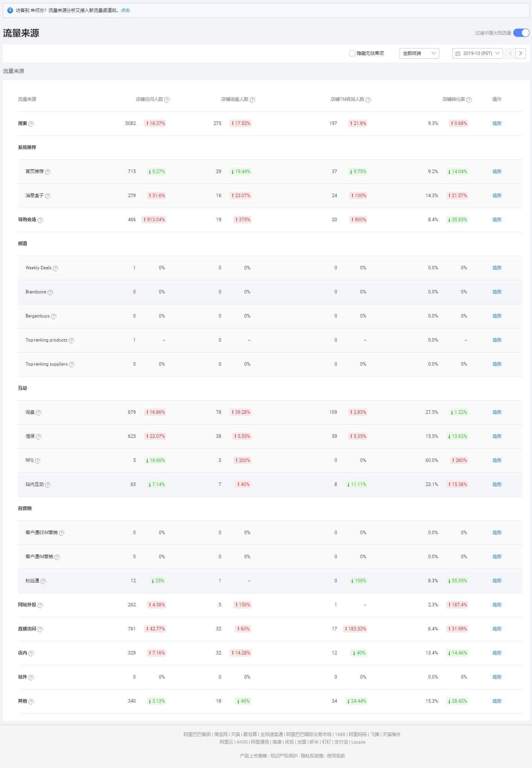
Task: Check the 隐藏无效果项 checkbox
Action: [x=352, y=53]
